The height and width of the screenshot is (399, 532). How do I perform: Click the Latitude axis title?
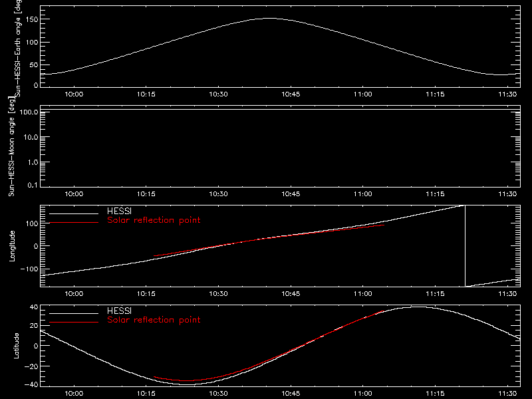16,346
